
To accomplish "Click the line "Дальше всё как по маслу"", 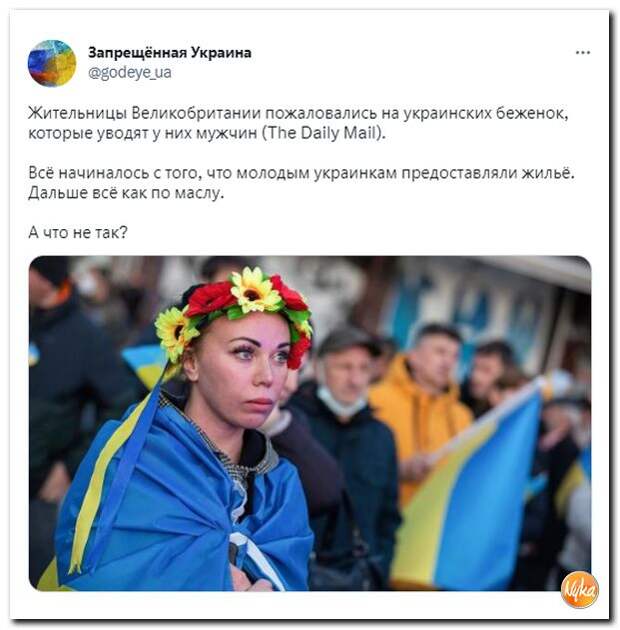I will pos(126,193).
